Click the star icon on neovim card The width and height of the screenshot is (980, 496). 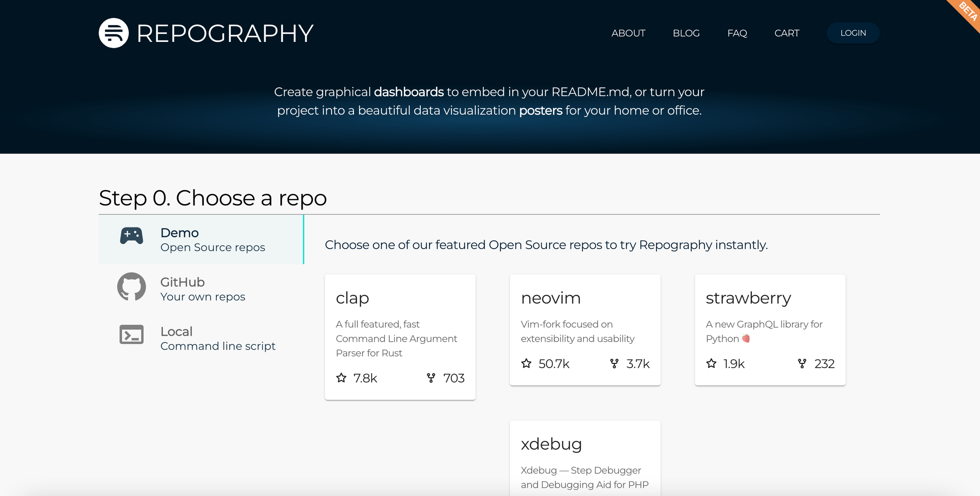tap(526, 364)
